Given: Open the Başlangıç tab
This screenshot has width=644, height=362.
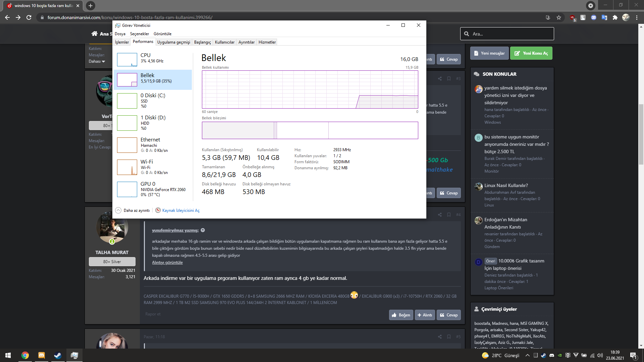Looking at the screenshot, I should (202, 42).
